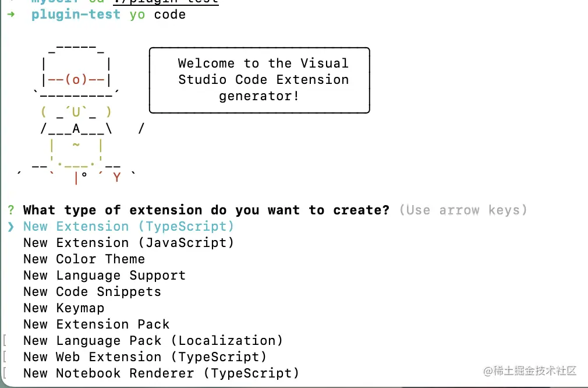The image size is (588, 388).
Task: Select the New Keymap entry
Action: click(x=64, y=308)
